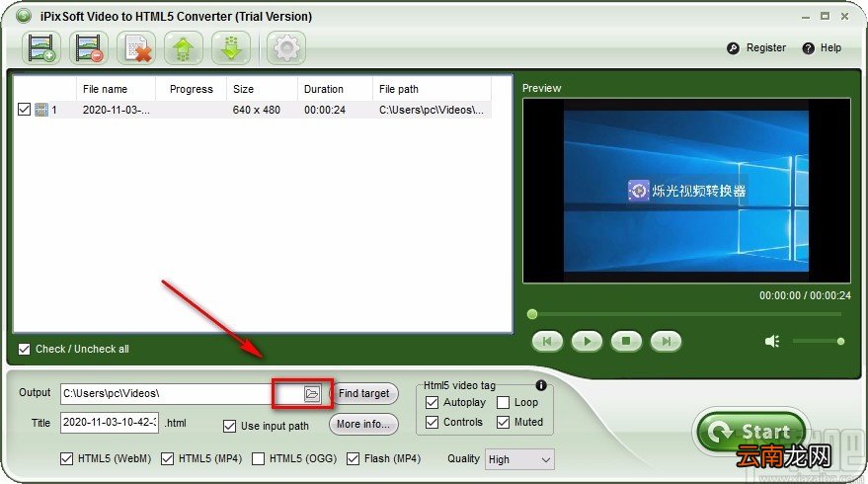The image size is (868, 484).
Task: Browse output folder with the folder icon
Action: [x=312, y=394]
